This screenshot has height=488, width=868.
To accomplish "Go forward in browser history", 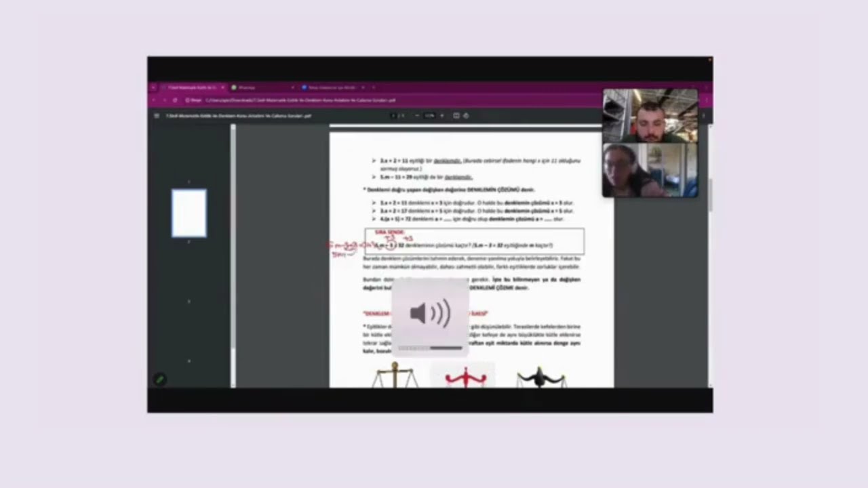I will tap(164, 100).
